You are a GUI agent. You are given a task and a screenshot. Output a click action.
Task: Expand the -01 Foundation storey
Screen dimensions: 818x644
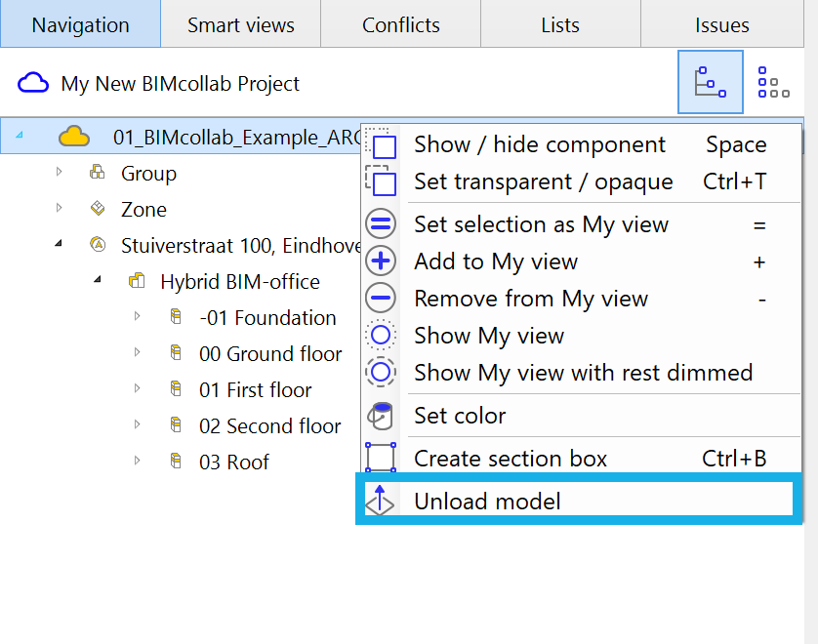(x=137, y=316)
